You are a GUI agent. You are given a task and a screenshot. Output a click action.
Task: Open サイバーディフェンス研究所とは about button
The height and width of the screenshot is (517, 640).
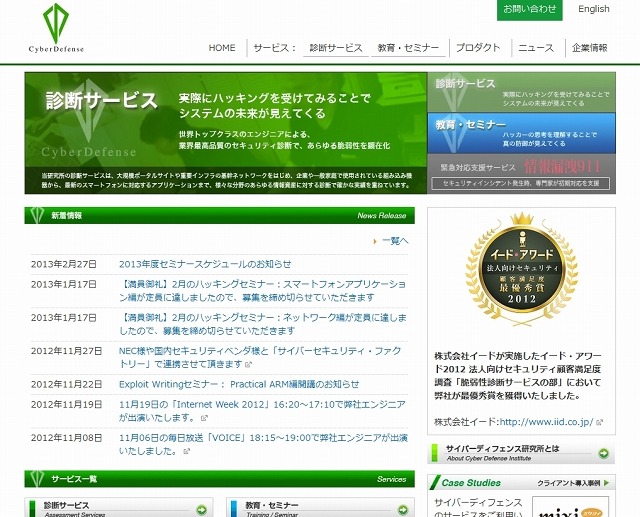point(521,453)
